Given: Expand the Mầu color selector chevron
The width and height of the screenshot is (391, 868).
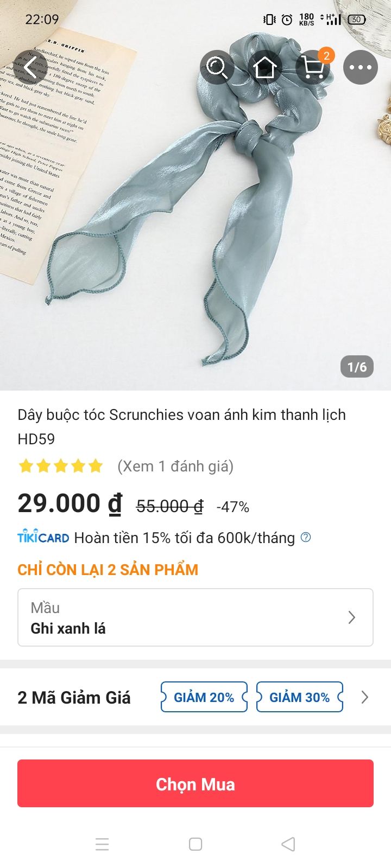Looking at the screenshot, I should (352, 617).
